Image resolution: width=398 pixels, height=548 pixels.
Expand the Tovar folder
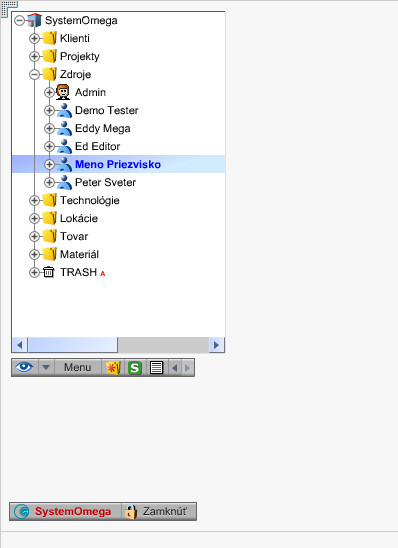(34, 236)
